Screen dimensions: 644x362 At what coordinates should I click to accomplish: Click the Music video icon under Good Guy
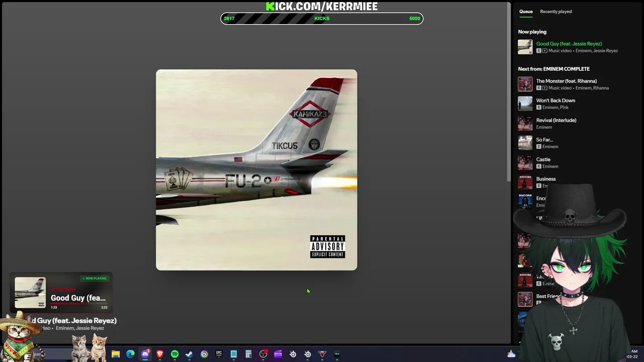(x=544, y=51)
